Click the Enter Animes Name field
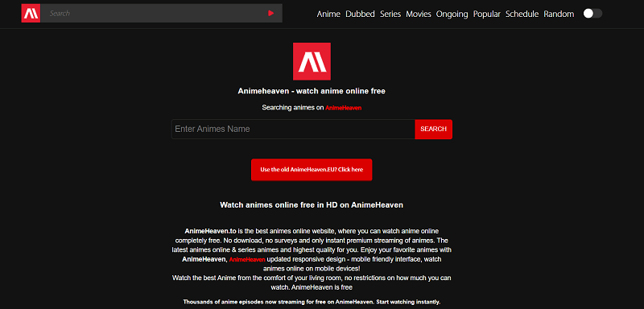The height and width of the screenshot is (309, 644). pos(293,130)
